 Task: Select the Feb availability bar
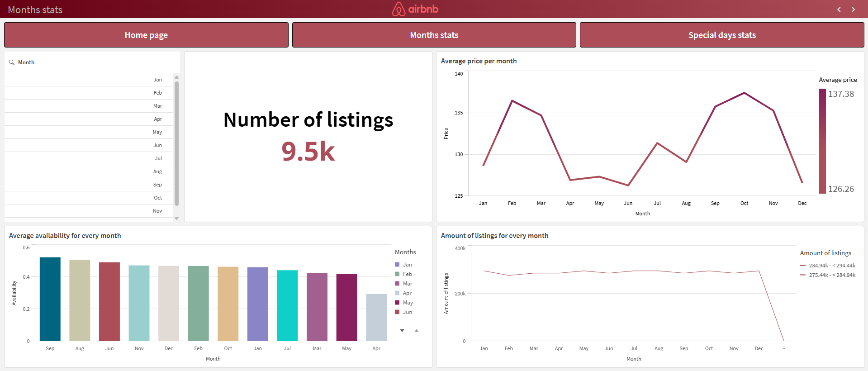199,304
